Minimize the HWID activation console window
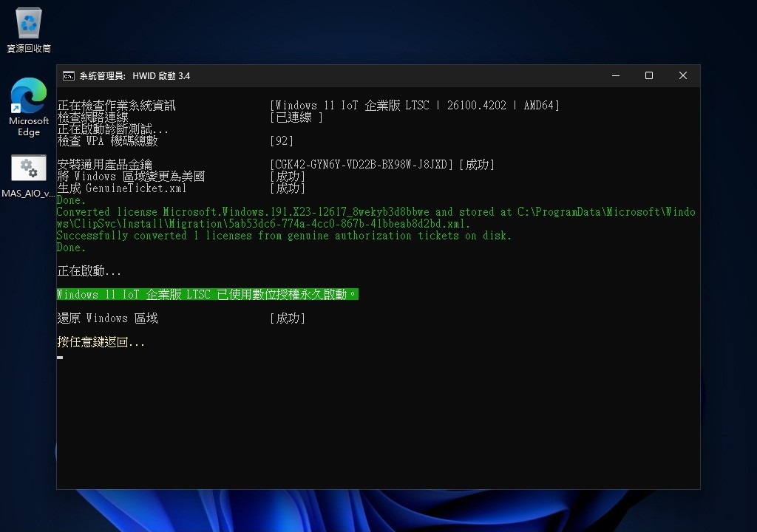This screenshot has width=757, height=532. point(616,76)
